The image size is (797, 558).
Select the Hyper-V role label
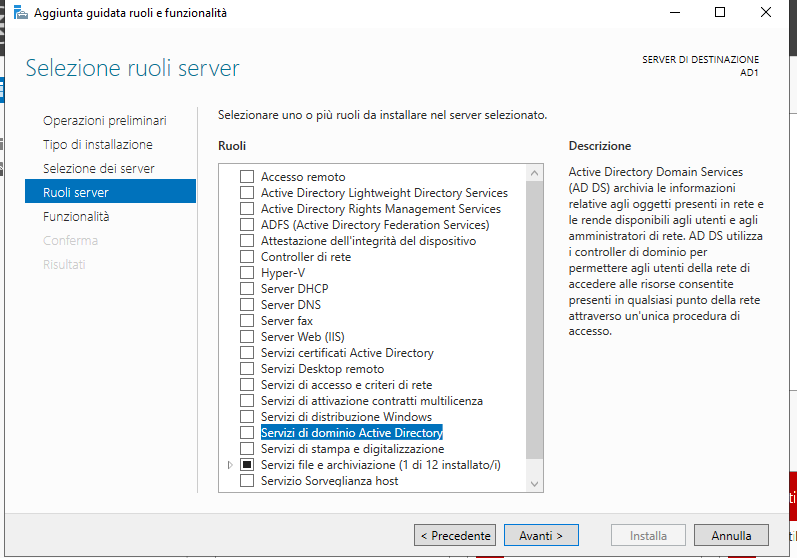pyautogui.click(x=283, y=272)
